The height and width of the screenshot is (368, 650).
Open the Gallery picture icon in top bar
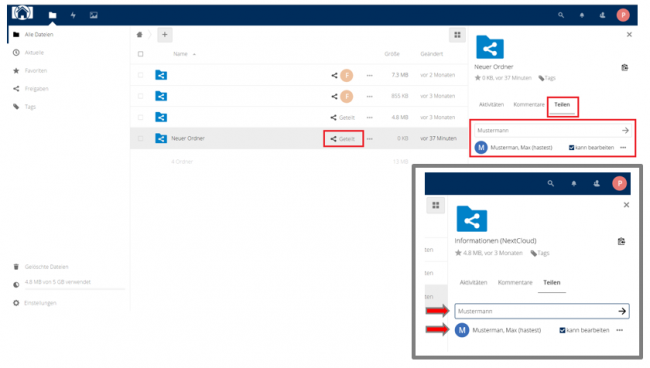coord(94,15)
